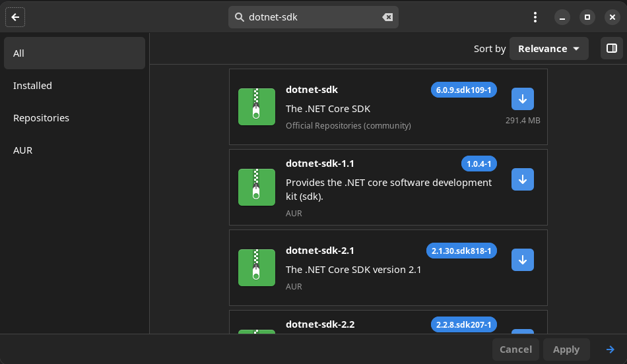627x364 pixels.
Task: Open the Repositories section
Action: [75, 118]
